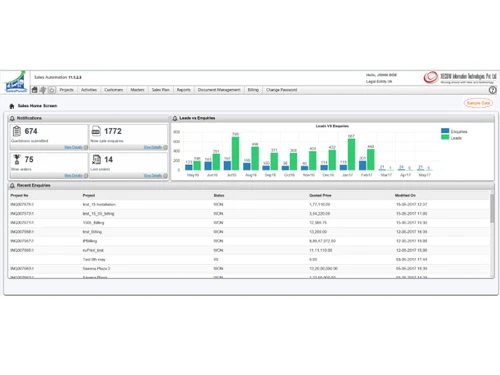Image resolution: width=500 pixels, height=375 pixels.
Task: Click the 674 quotations submitted count
Action: [31, 131]
